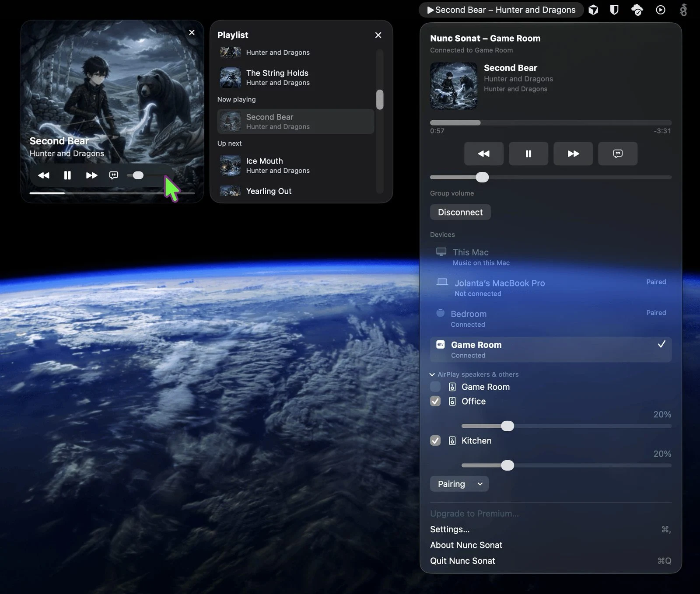700x594 pixels.
Task: Select Jolanta's MacBook Pro device
Action: [x=550, y=288]
